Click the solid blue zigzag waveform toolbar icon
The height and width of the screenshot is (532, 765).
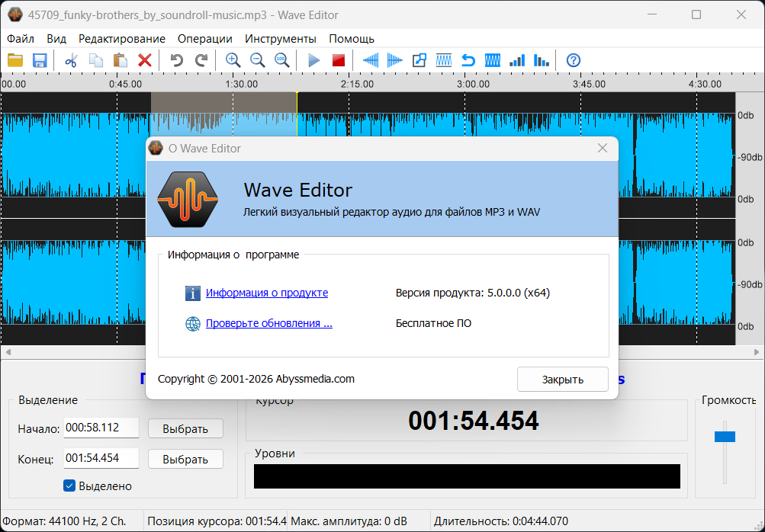coord(493,60)
